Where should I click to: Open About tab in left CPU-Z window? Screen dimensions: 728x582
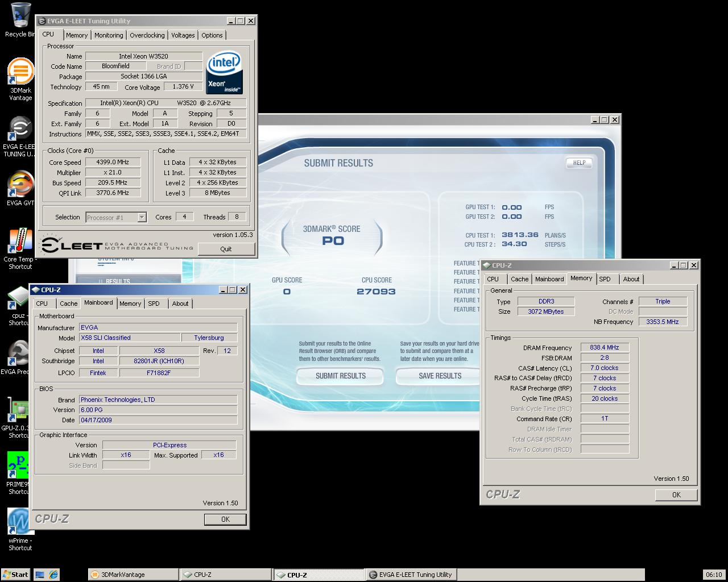[180, 304]
